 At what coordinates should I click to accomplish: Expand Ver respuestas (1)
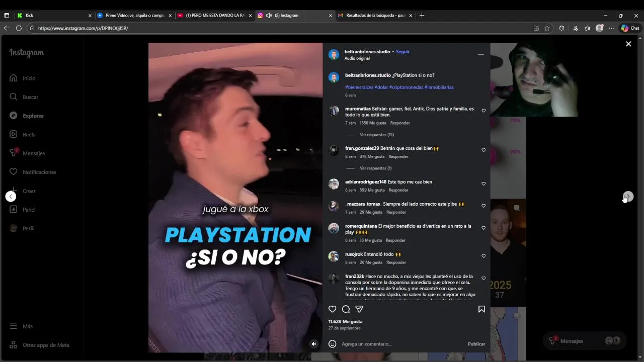[x=375, y=168]
